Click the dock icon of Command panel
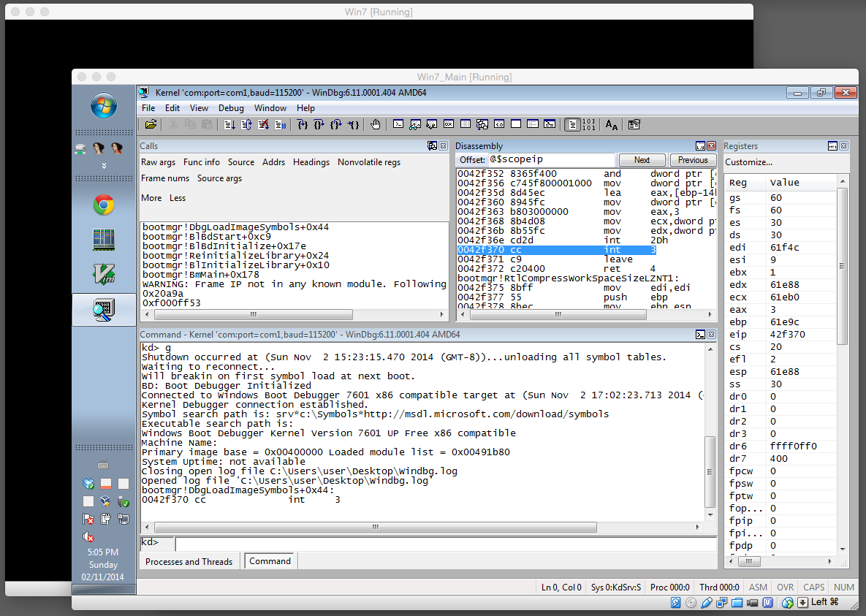866x616 pixels. click(700, 334)
